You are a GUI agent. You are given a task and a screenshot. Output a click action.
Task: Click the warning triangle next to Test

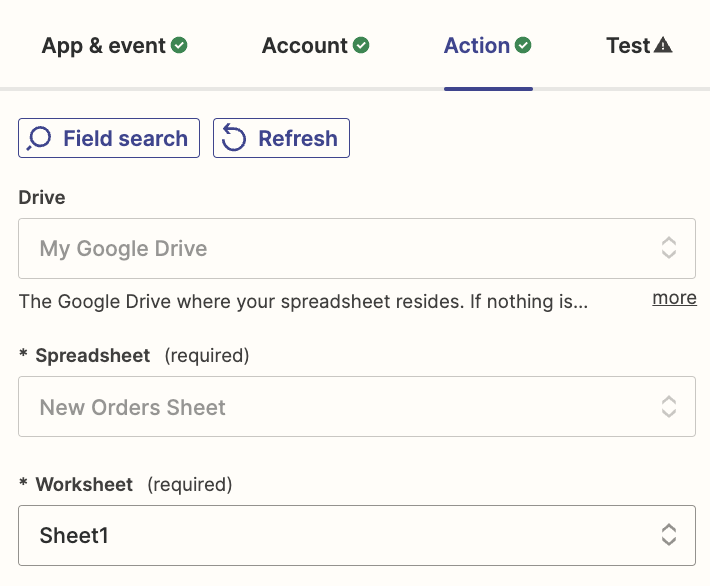(x=663, y=45)
